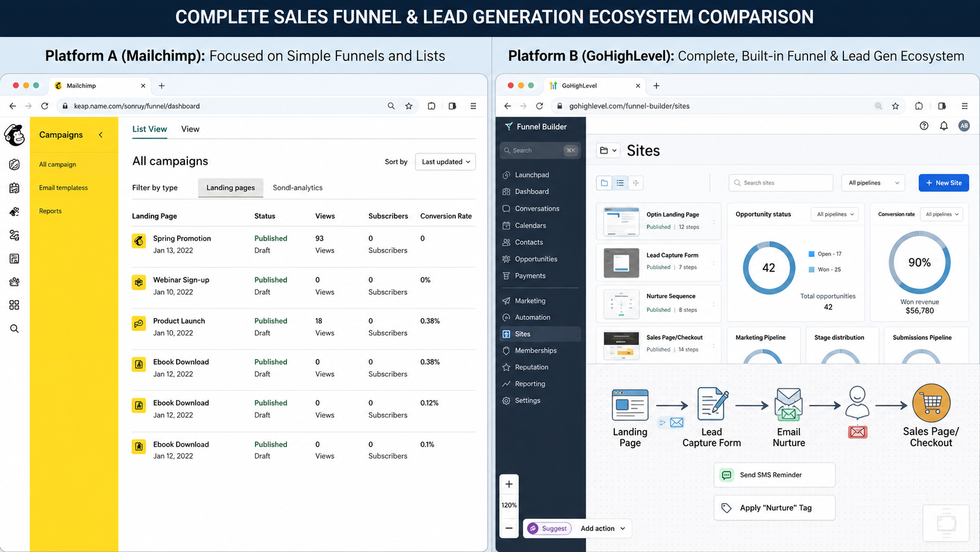980x552 pixels.
Task: Open the Last updated sort dropdown
Action: [445, 162]
